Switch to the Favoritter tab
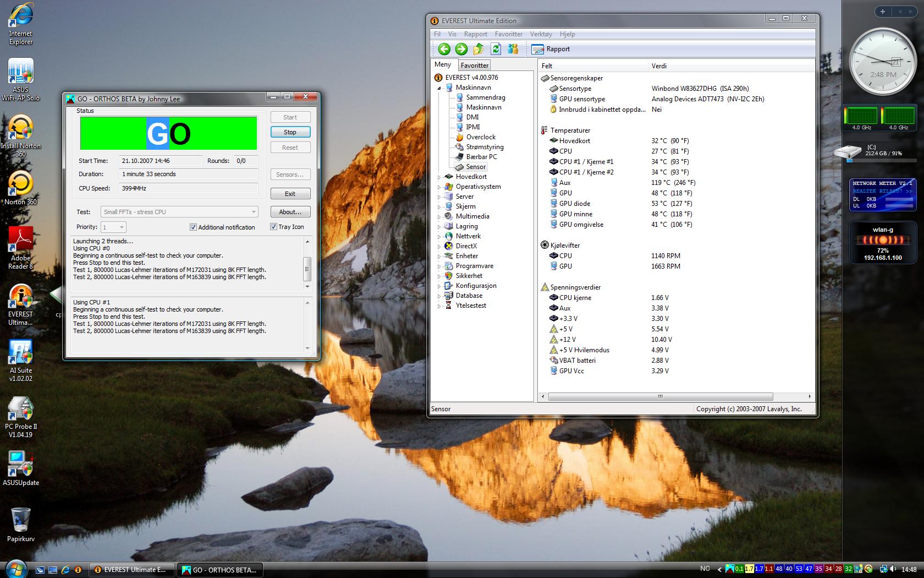924x578 pixels. click(475, 65)
